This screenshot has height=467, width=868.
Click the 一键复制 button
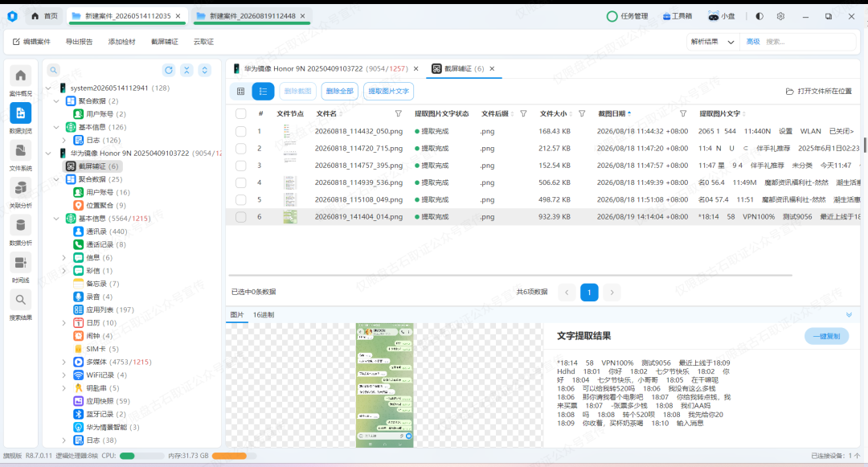[826, 336]
